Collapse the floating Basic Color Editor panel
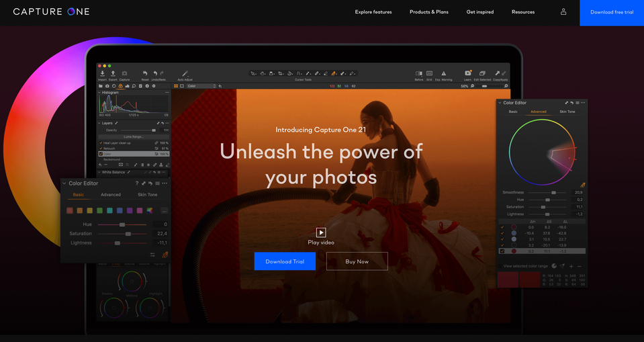This screenshot has width=644, height=342. [64, 183]
